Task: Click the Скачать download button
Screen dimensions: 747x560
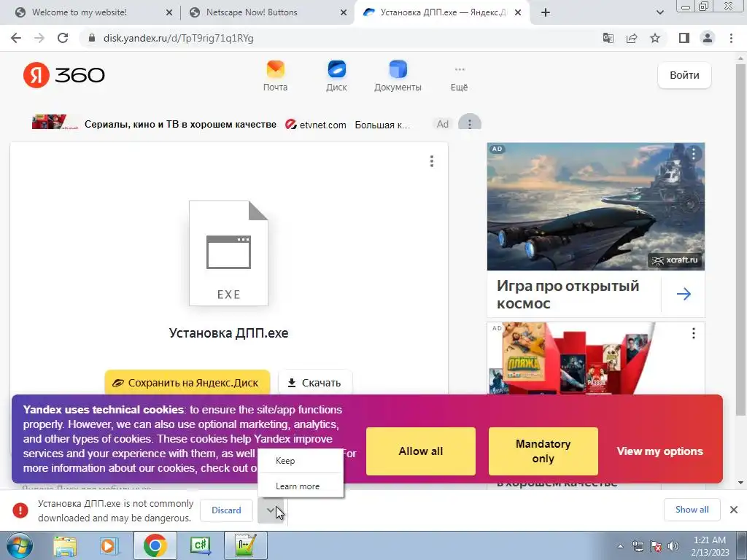Action: point(315,382)
